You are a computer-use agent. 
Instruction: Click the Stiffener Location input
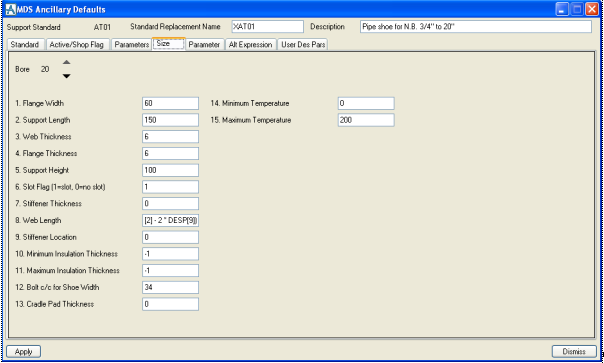170,237
